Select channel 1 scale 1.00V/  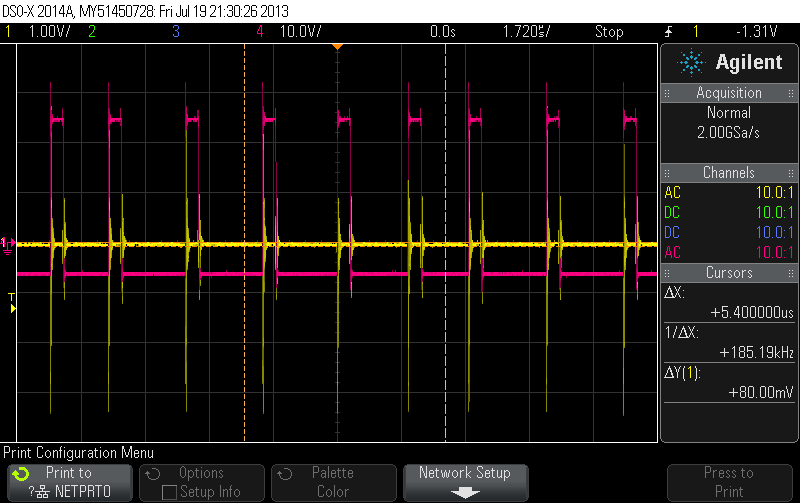point(49,32)
